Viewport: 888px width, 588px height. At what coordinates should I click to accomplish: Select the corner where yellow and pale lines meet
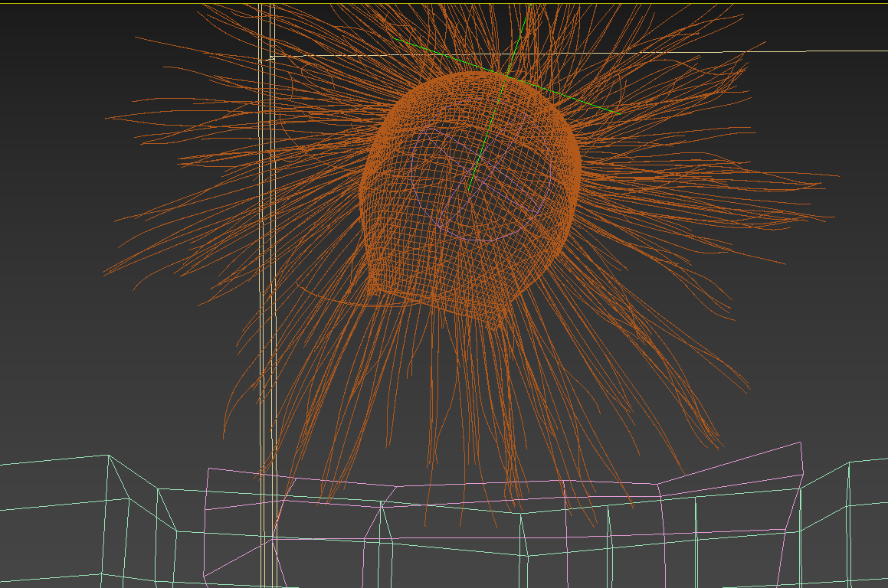click(273, 57)
